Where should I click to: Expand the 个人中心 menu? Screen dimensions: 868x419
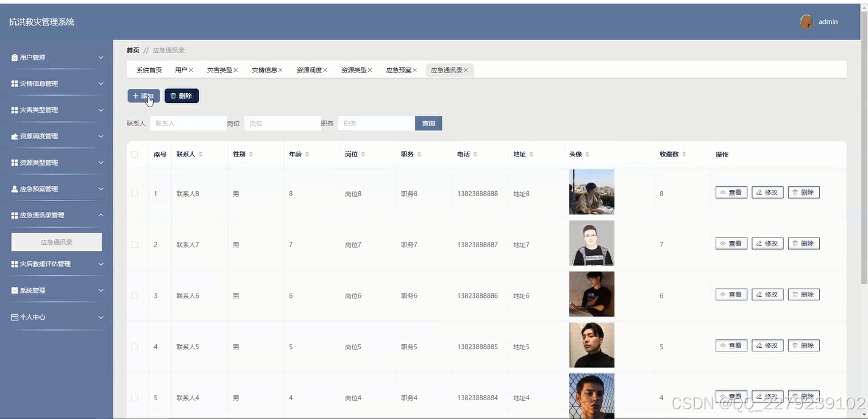(x=34, y=317)
